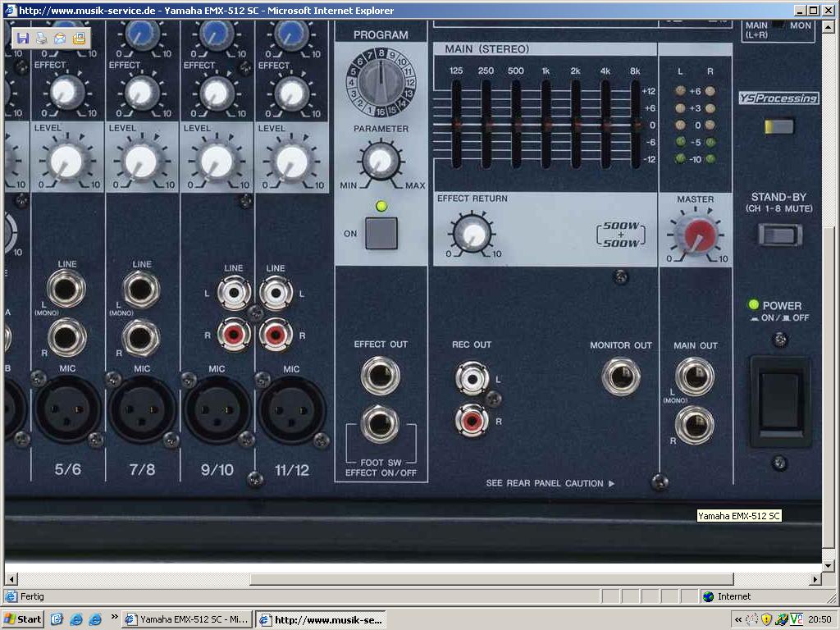
Task: Save the picture using the image toolbar disk icon
Action: (22, 38)
